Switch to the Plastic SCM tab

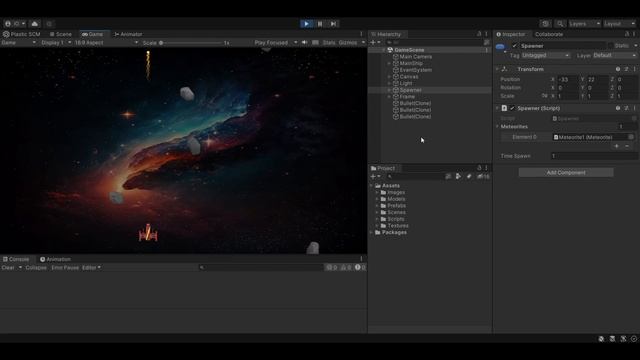tap(22, 34)
